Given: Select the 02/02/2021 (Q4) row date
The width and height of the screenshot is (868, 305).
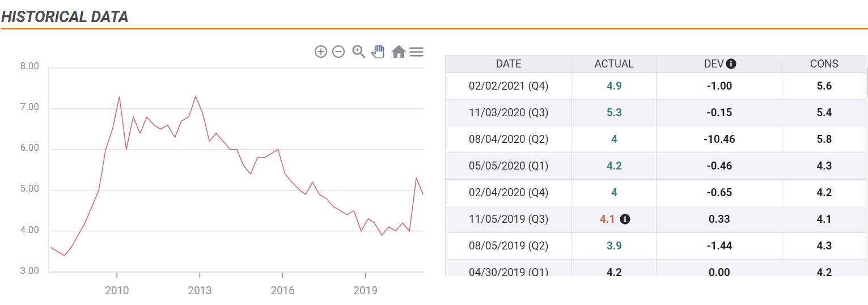Looking at the screenshot, I should click(x=508, y=86).
